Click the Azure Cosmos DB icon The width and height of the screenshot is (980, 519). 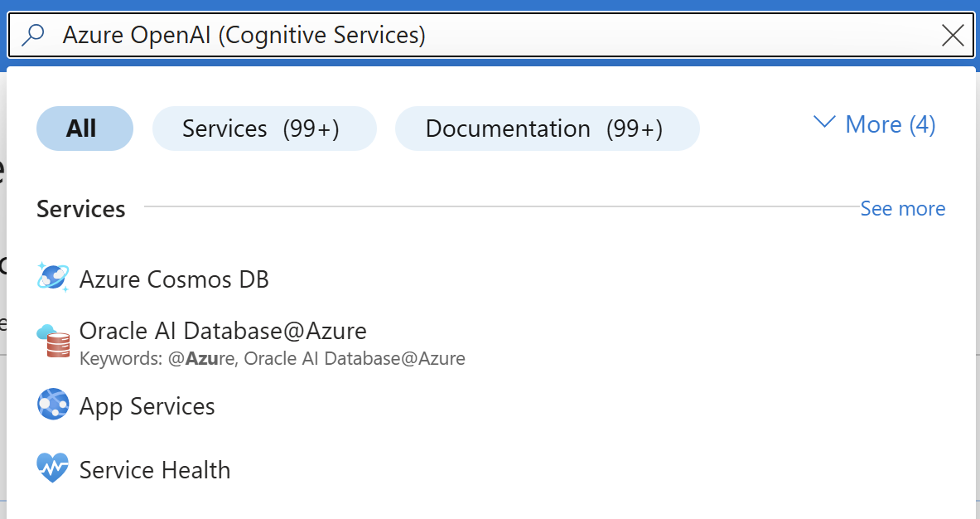point(52,278)
